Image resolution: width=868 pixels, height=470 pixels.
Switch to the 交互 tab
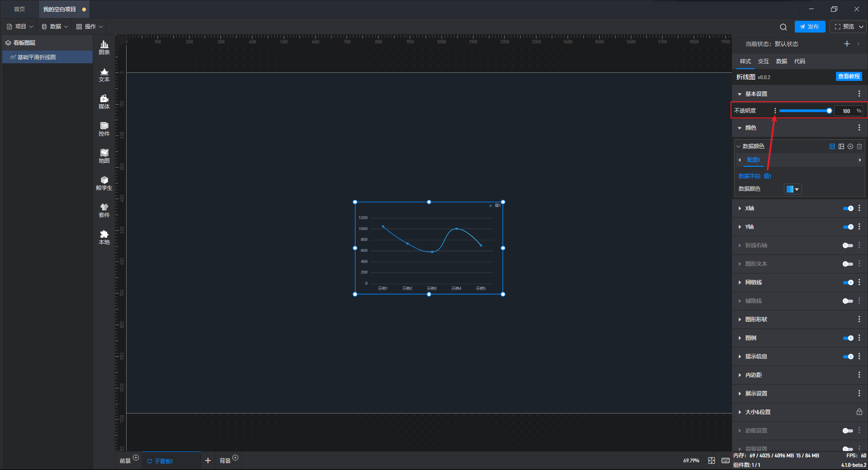click(x=763, y=61)
